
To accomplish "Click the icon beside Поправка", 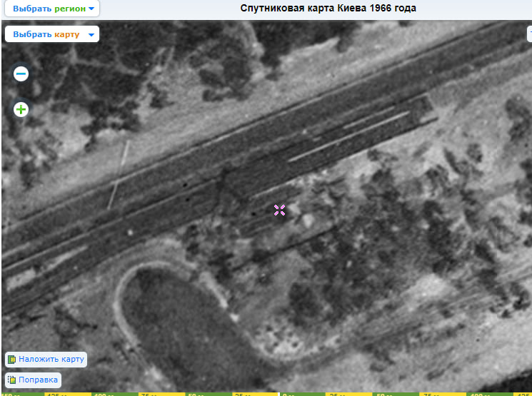I will (x=11, y=380).
